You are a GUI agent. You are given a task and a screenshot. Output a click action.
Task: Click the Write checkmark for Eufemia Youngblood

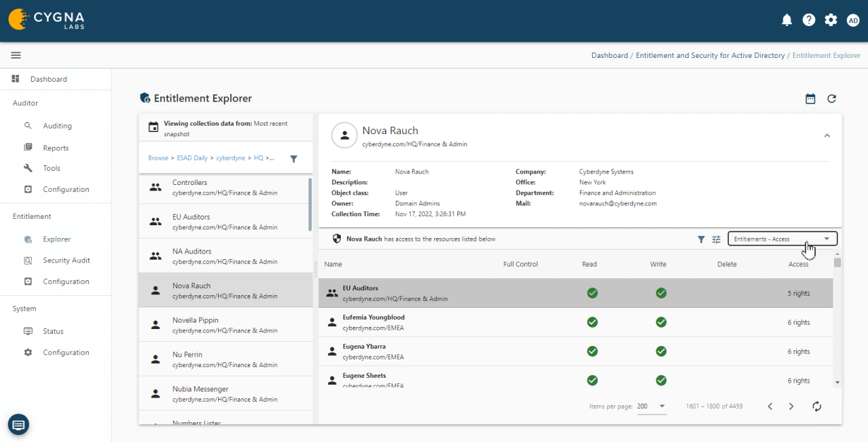[661, 322]
